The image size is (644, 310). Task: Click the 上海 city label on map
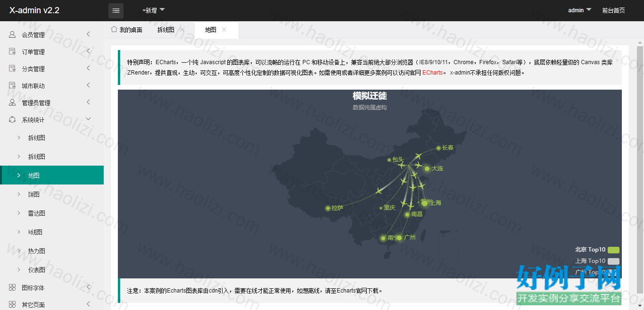436,203
